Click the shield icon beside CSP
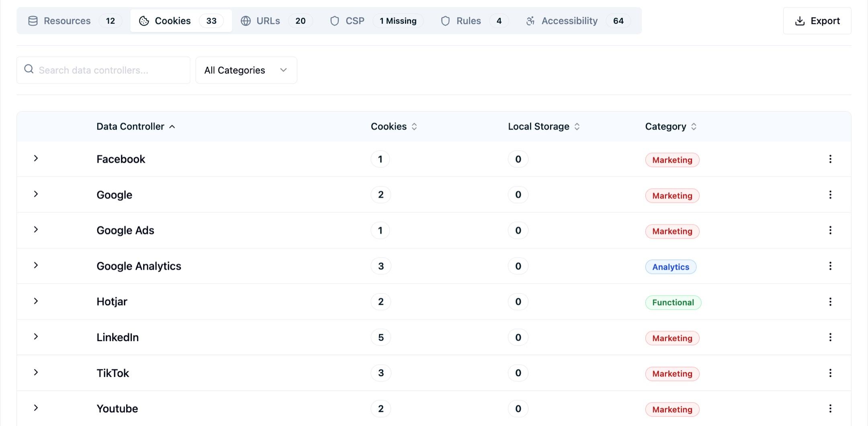The height and width of the screenshot is (426, 868). [334, 21]
